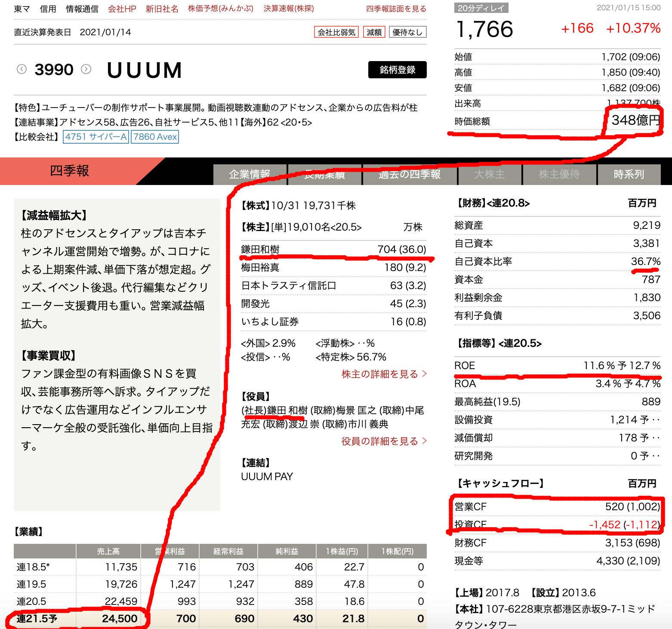Open the 新旧社名 link

162,9
